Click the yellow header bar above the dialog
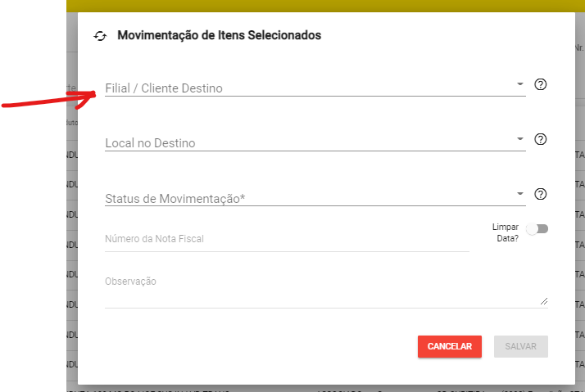 point(328,6)
